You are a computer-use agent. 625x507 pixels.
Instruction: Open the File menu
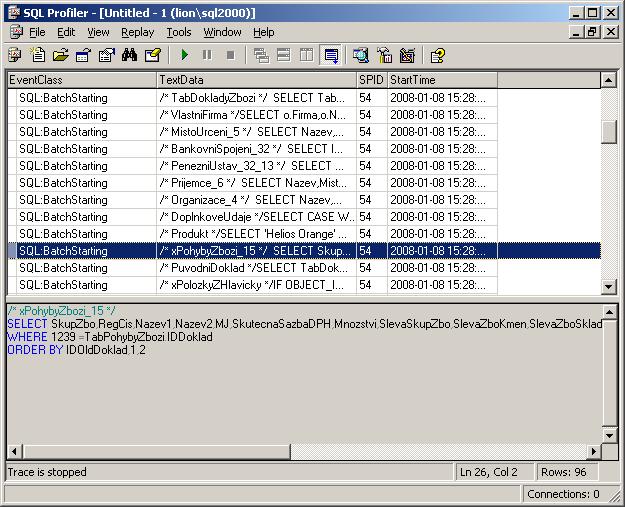point(37,32)
